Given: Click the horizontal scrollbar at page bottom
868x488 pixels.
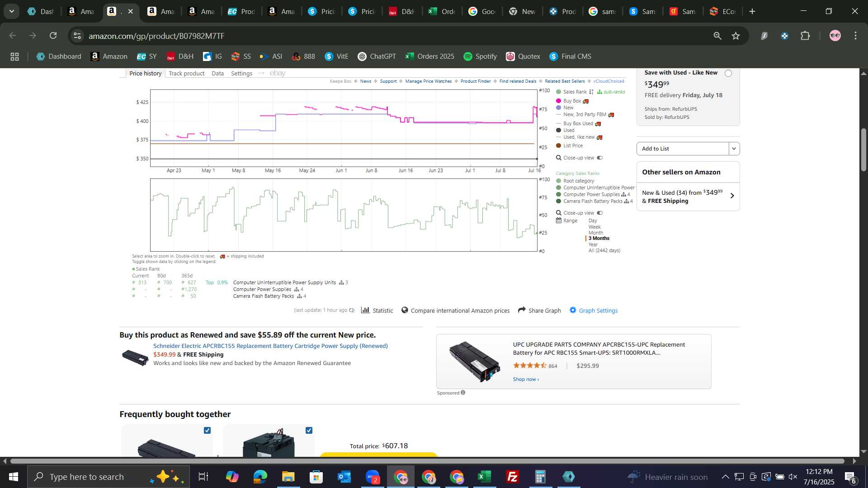Looking at the screenshot, I should tap(428, 461).
